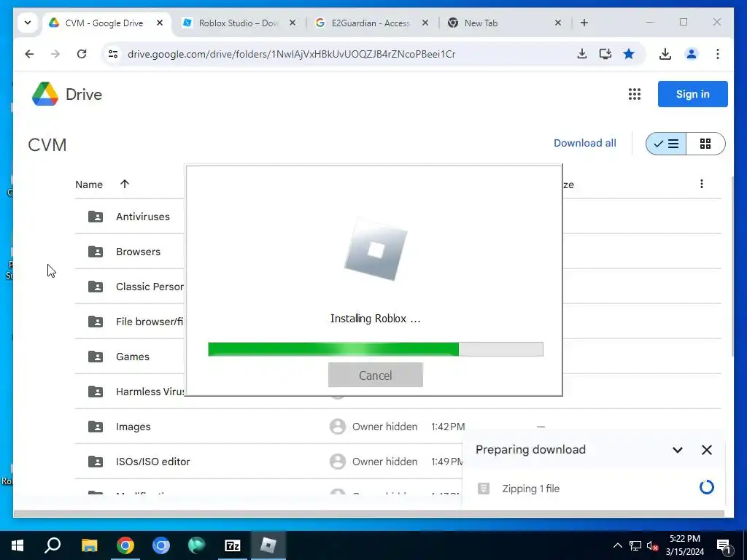View site information icon
Viewport: 747px width, 560px height.
[x=113, y=54]
